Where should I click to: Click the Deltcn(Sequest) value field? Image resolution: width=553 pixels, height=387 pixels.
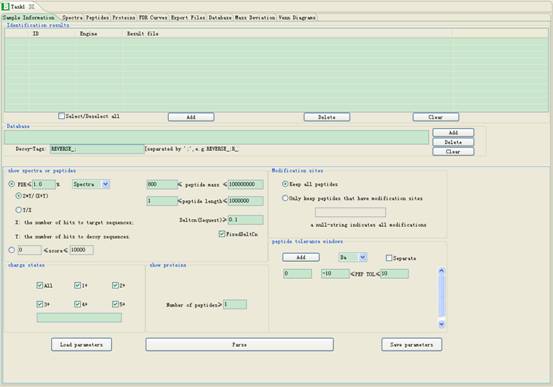pos(246,220)
